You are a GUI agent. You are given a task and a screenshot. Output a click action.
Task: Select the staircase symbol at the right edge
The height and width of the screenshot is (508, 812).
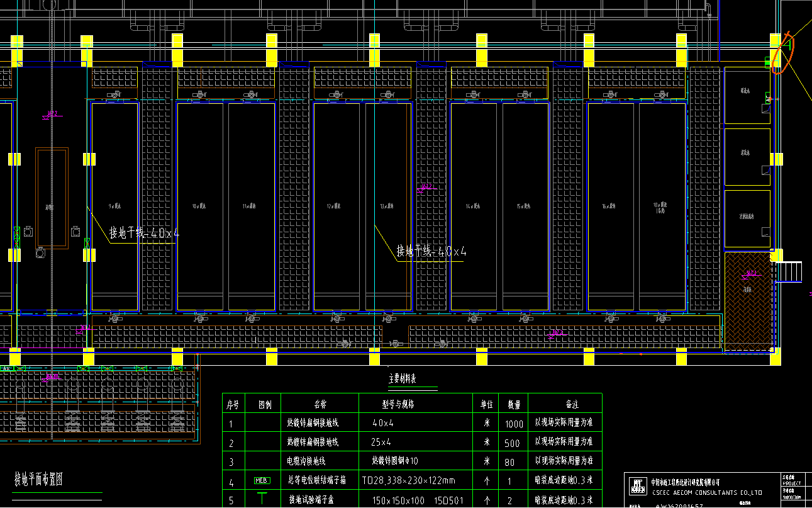(789, 272)
